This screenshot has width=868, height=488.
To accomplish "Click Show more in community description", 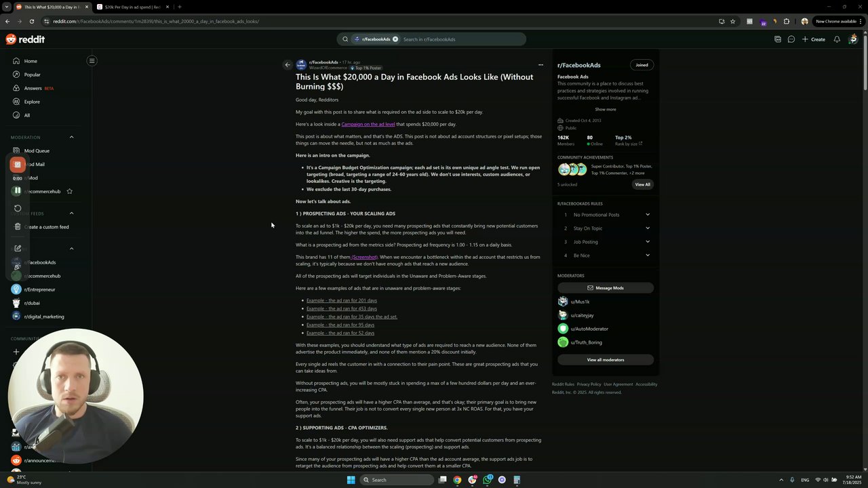I will (x=606, y=109).
